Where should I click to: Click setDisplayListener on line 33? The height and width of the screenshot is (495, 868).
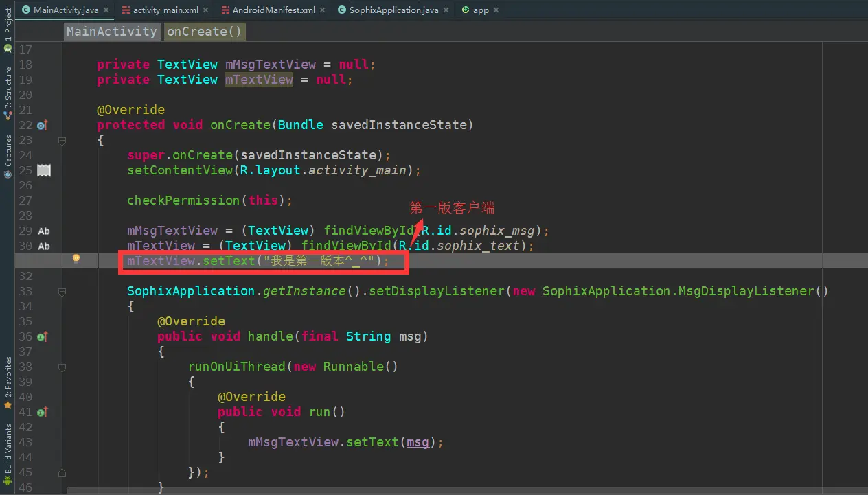coord(437,291)
